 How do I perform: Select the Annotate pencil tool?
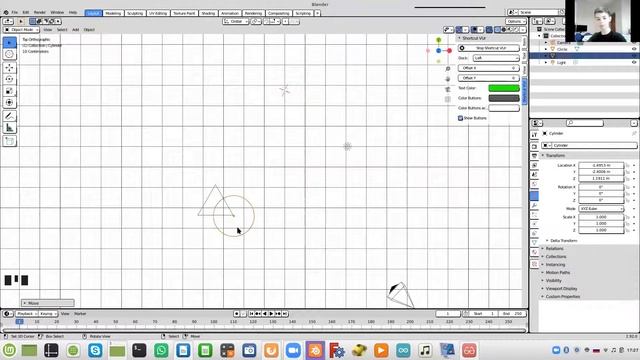coord(9,116)
